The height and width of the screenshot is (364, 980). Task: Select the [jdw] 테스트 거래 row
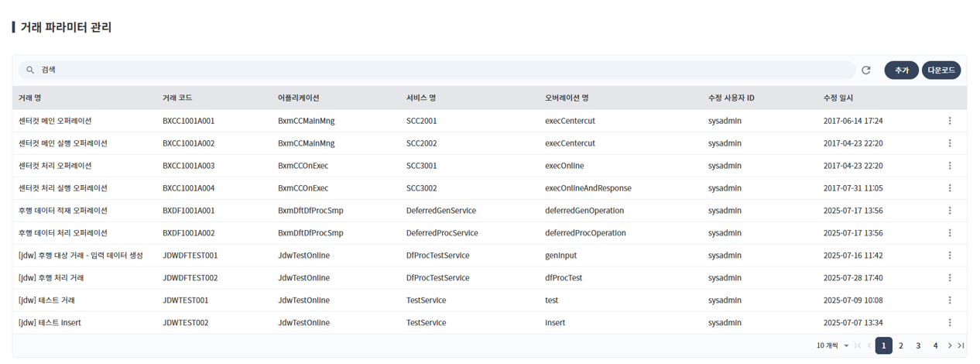[46, 300]
